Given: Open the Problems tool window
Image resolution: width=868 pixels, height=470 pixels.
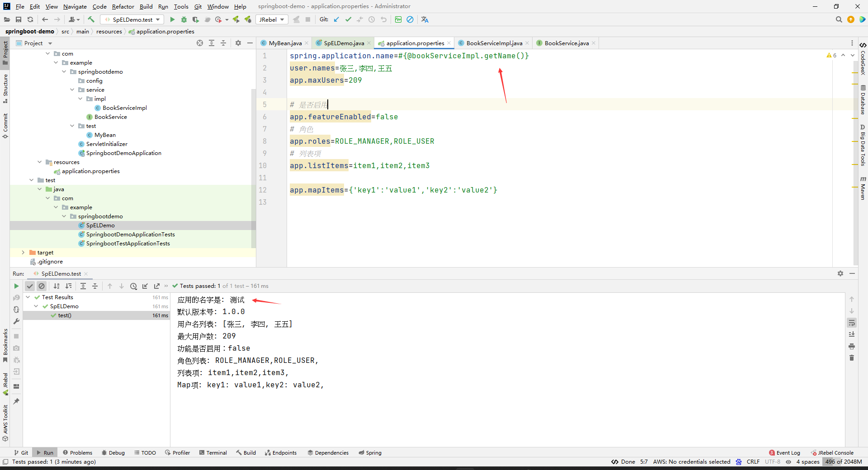Looking at the screenshot, I should [77, 452].
